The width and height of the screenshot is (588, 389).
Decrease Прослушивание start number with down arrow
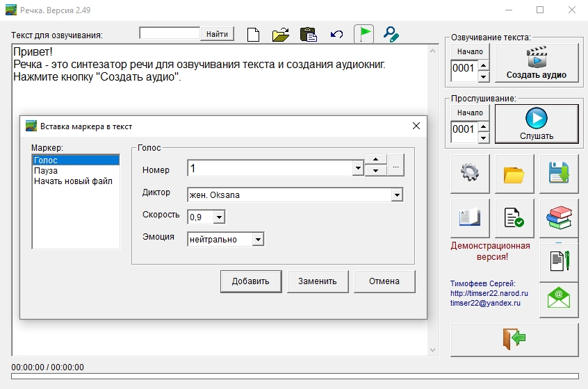tap(484, 138)
